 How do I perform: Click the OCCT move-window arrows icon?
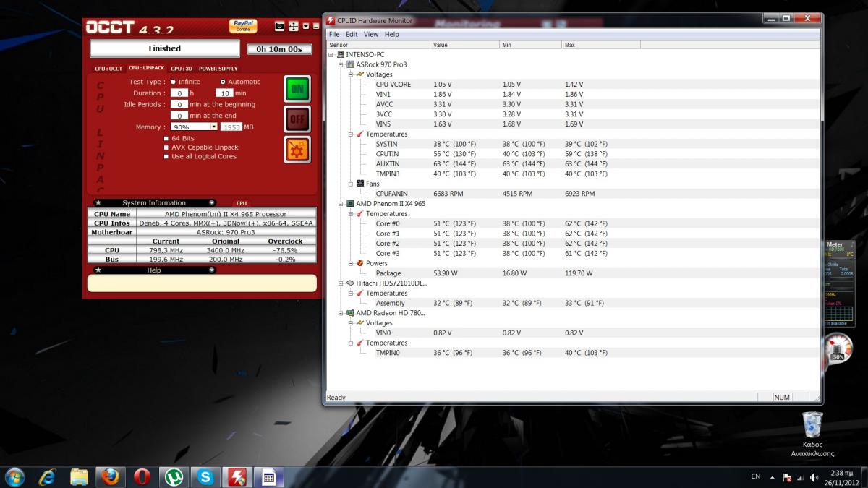pyautogui.click(x=294, y=26)
